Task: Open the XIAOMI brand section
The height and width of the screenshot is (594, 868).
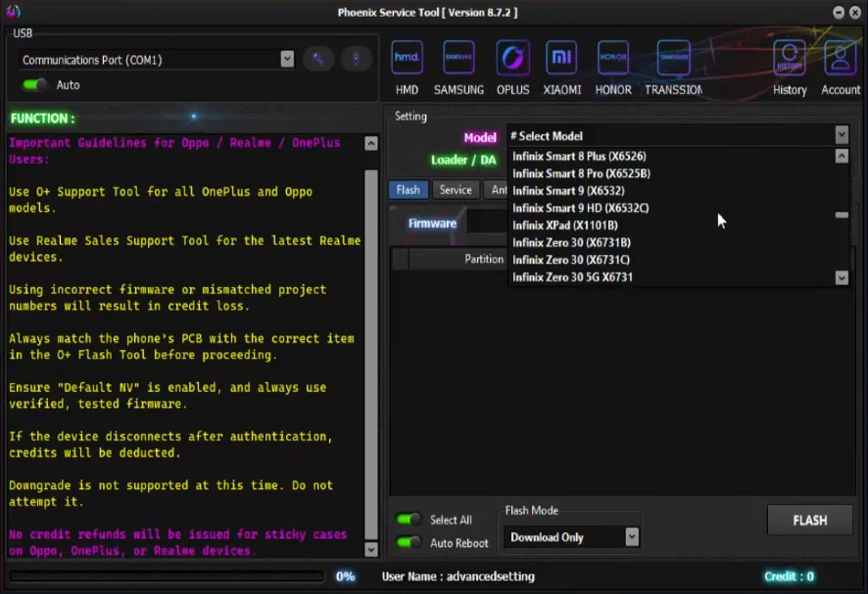Action: 562,58
